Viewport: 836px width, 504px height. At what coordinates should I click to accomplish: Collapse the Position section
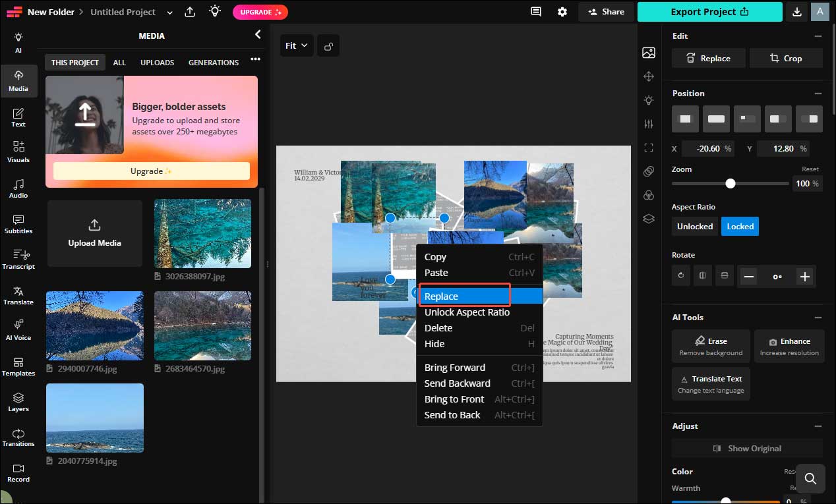819,93
